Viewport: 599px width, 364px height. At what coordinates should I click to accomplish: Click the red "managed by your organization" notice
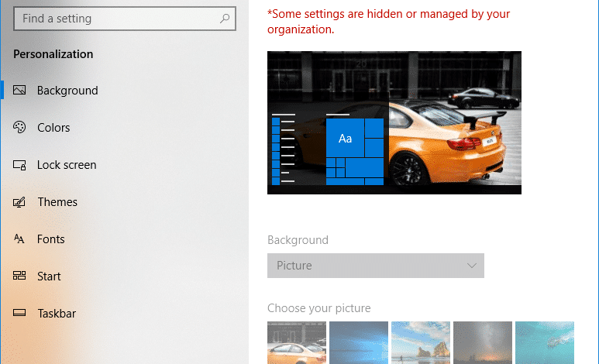pyautogui.click(x=388, y=22)
